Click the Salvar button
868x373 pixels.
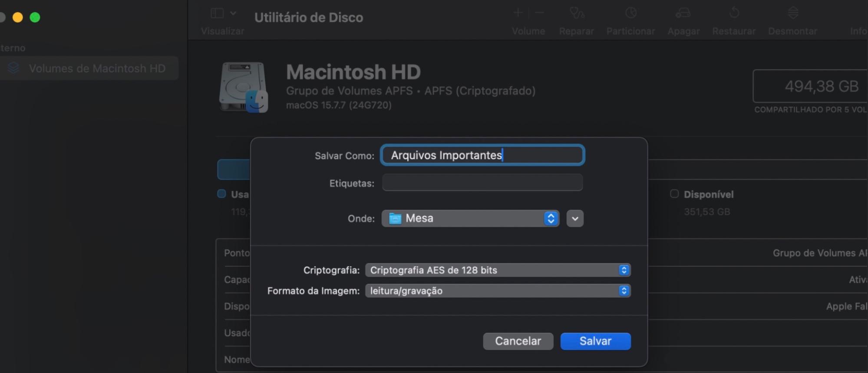[x=595, y=341]
